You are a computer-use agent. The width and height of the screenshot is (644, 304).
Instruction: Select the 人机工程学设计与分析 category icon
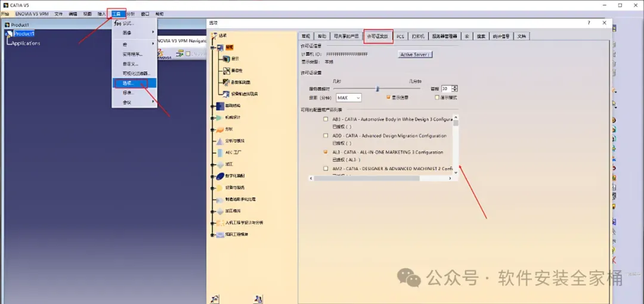pos(219,223)
